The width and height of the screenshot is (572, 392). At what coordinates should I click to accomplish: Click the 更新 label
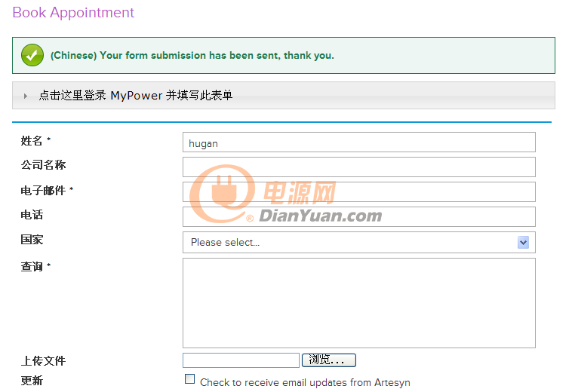pyautogui.click(x=32, y=381)
